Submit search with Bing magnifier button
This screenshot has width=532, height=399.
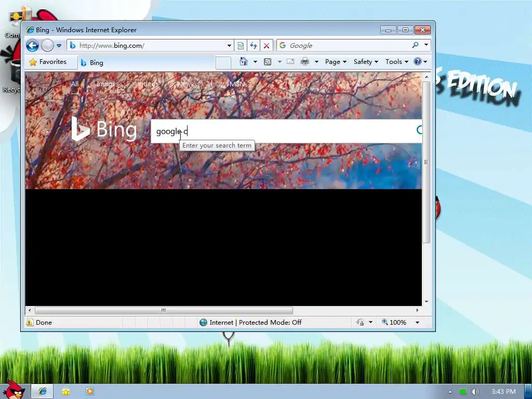tap(419, 130)
